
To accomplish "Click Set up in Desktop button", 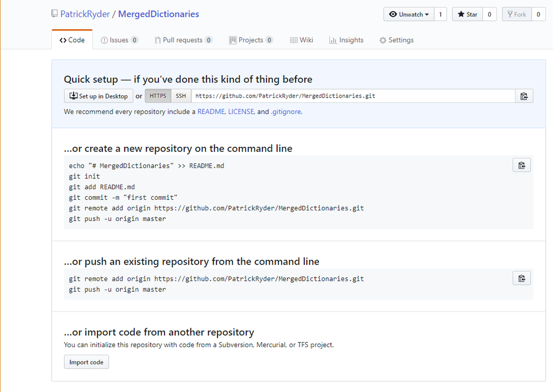I will 99,96.
